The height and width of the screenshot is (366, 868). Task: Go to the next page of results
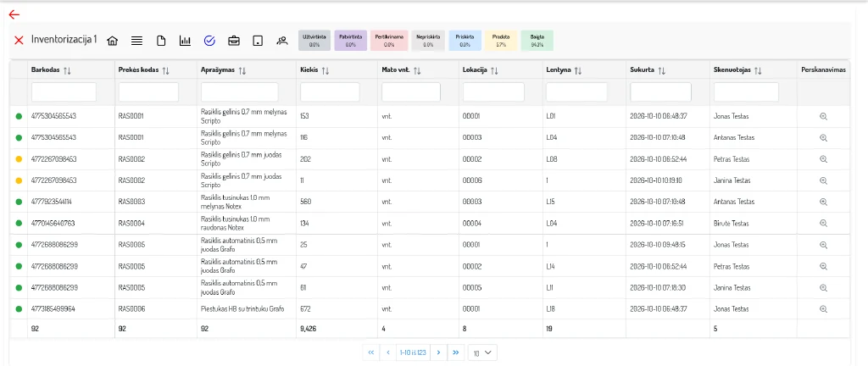point(438,352)
